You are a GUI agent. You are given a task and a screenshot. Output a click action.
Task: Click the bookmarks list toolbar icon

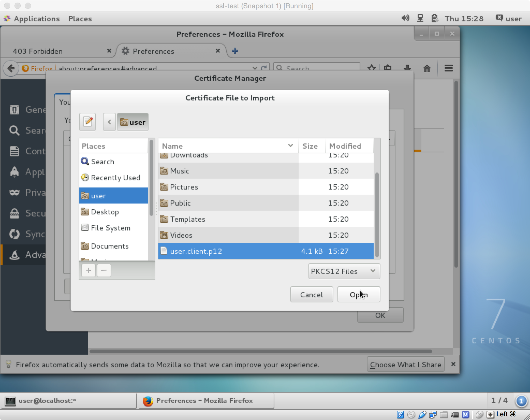pos(387,68)
